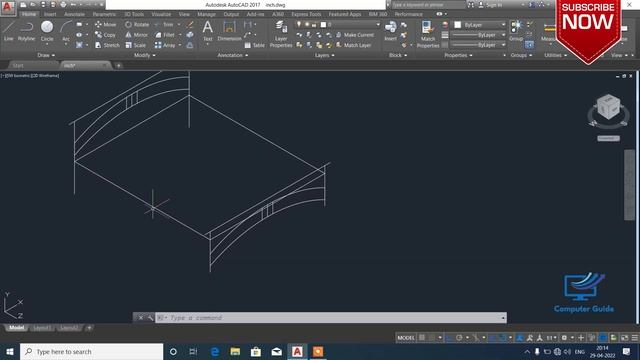This screenshot has height=360, width=640.
Task: Click the Stretch tool
Action: [x=107, y=45]
